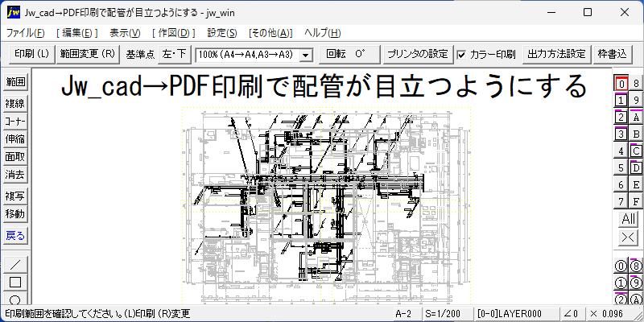Select 面取 tool
644x322 pixels.
tap(15, 157)
